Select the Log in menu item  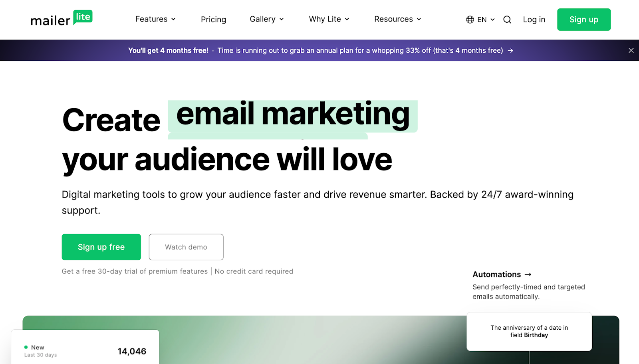point(534,19)
